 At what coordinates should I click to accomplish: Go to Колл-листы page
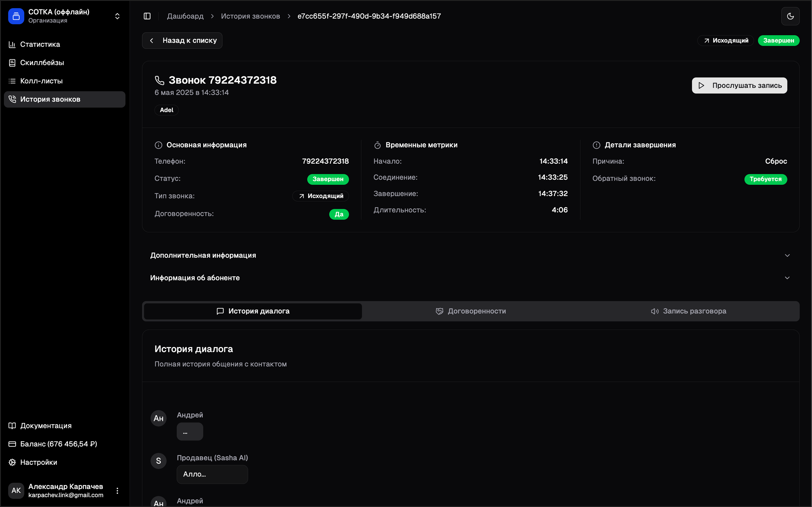click(x=41, y=81)
